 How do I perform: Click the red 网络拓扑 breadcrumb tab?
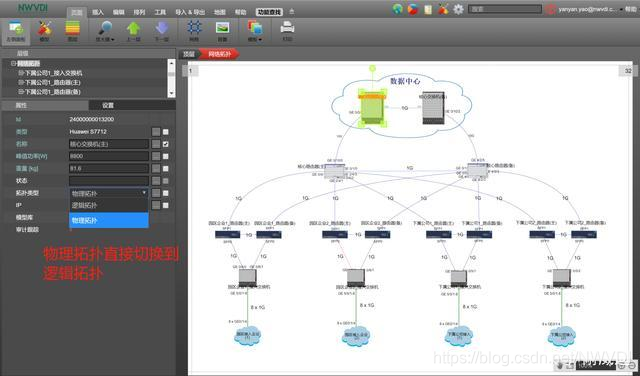point(220,54)
